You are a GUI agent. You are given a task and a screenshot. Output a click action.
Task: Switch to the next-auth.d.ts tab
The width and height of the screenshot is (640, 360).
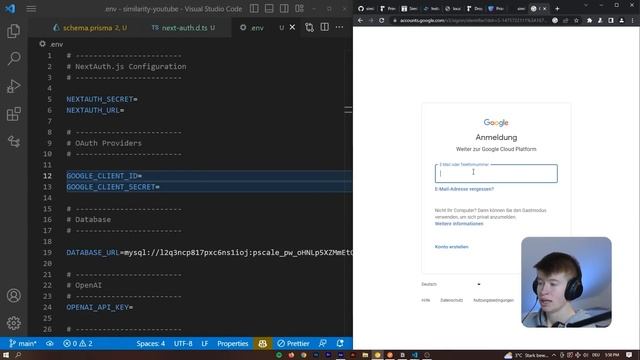(183, 28)
